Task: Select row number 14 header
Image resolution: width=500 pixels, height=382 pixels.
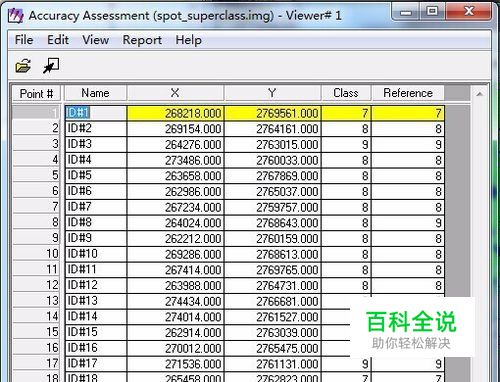Action: (36, 316)
